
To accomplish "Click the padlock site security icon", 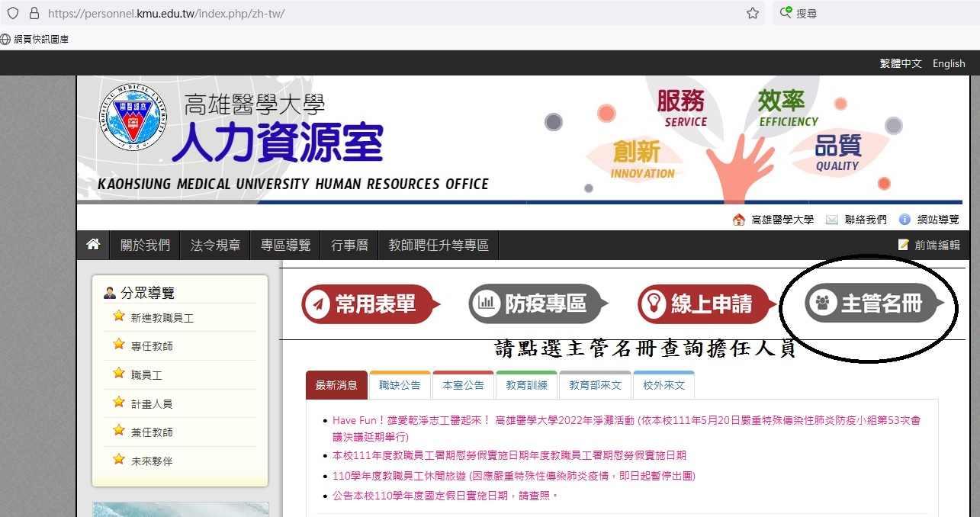I will coord(34,13).
